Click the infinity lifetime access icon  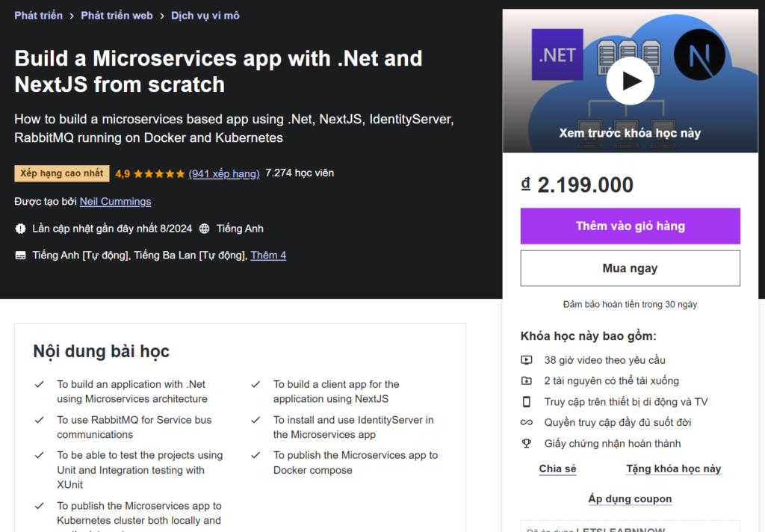coord(527,423)
